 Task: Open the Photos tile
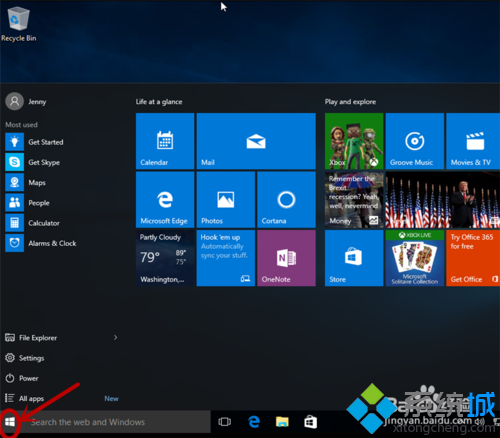coord(226,200)
